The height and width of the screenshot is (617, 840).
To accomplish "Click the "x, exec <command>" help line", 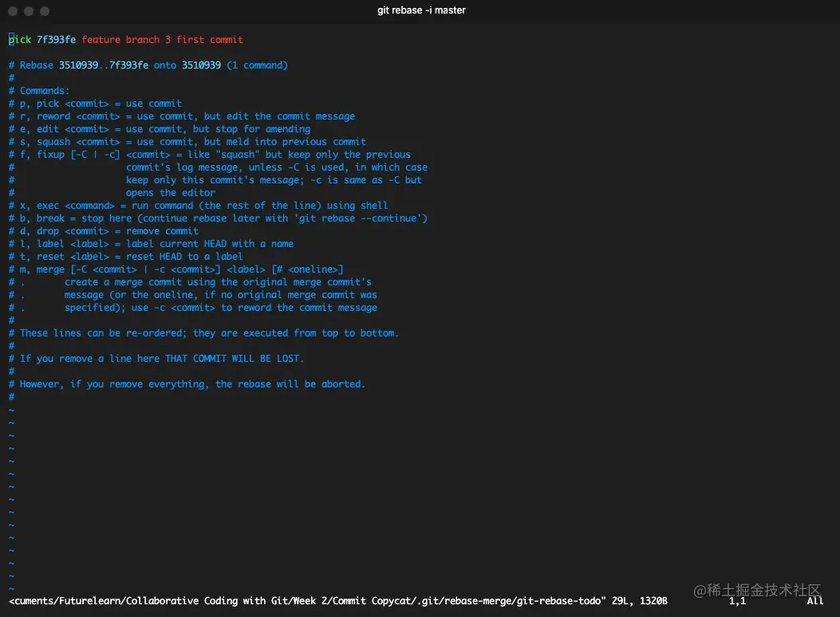I will [198, 206].
